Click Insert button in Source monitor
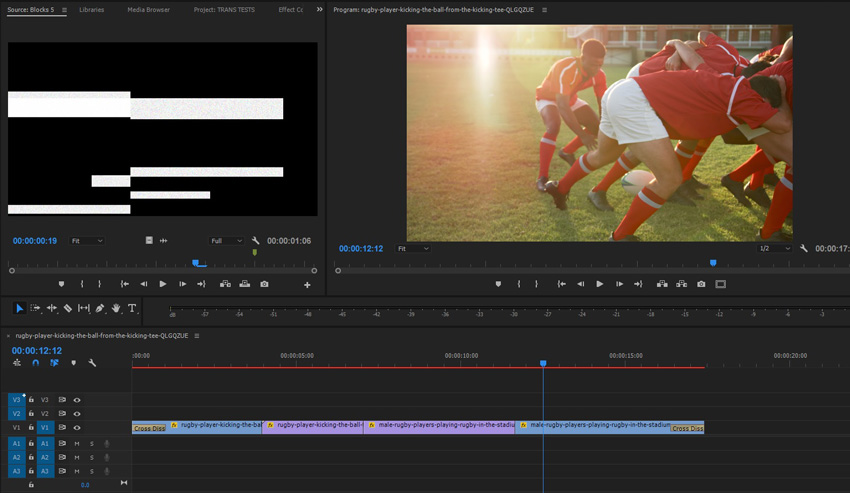850x493 pixels. tap(225, 284)
